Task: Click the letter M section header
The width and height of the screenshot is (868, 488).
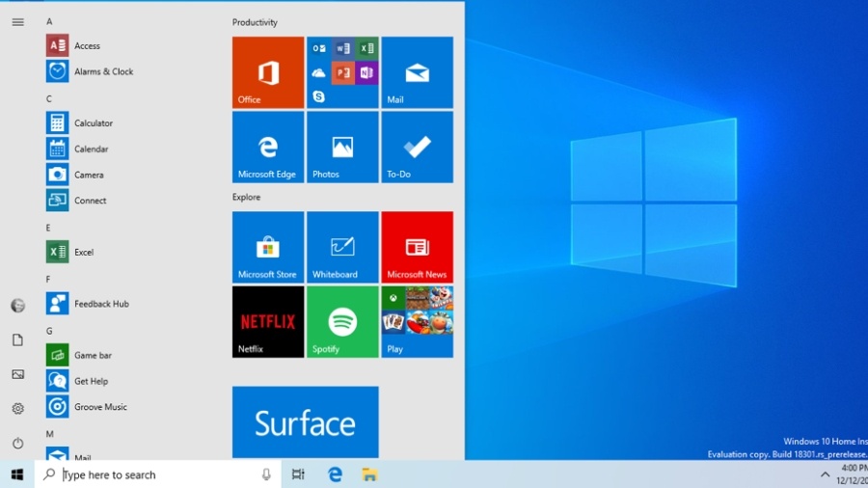Action: (x=50, y=434)
